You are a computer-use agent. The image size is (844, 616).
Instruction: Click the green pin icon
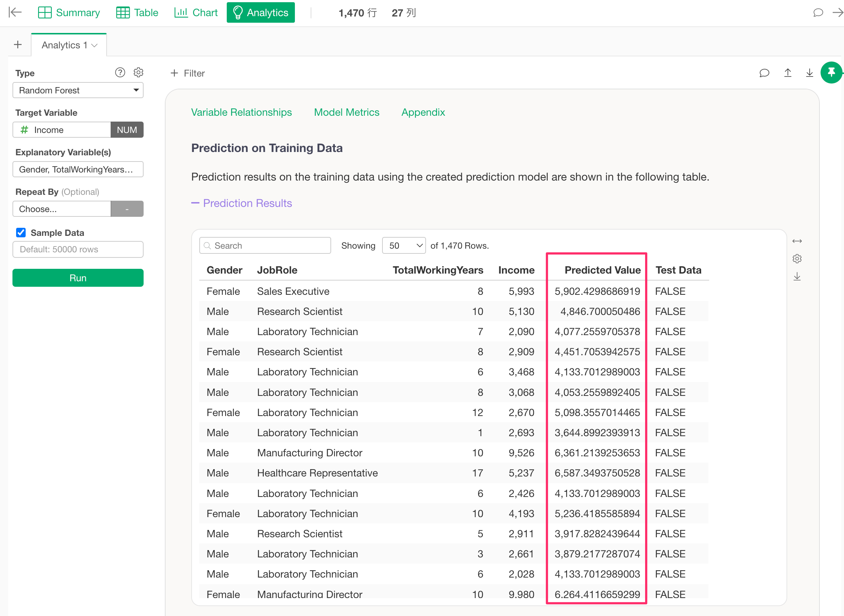(x=831, y=73)
